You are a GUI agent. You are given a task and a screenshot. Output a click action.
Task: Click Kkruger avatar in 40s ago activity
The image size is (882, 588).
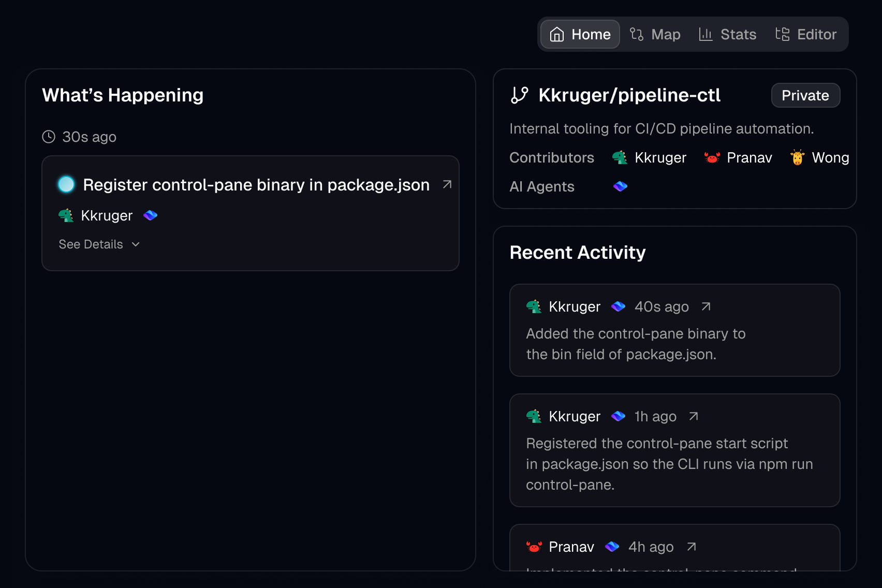click(534, 306)
